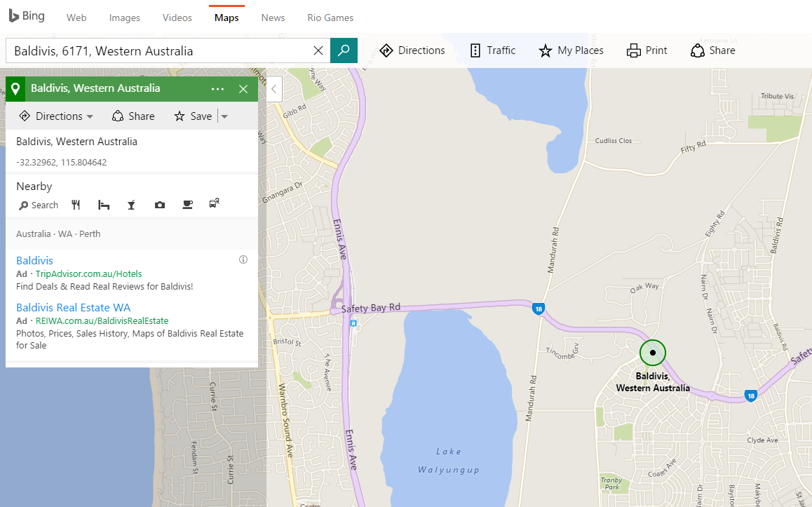Find nearby bars with cocktail icon
This screenshot has height=507, width=812.
click(132, 205)
